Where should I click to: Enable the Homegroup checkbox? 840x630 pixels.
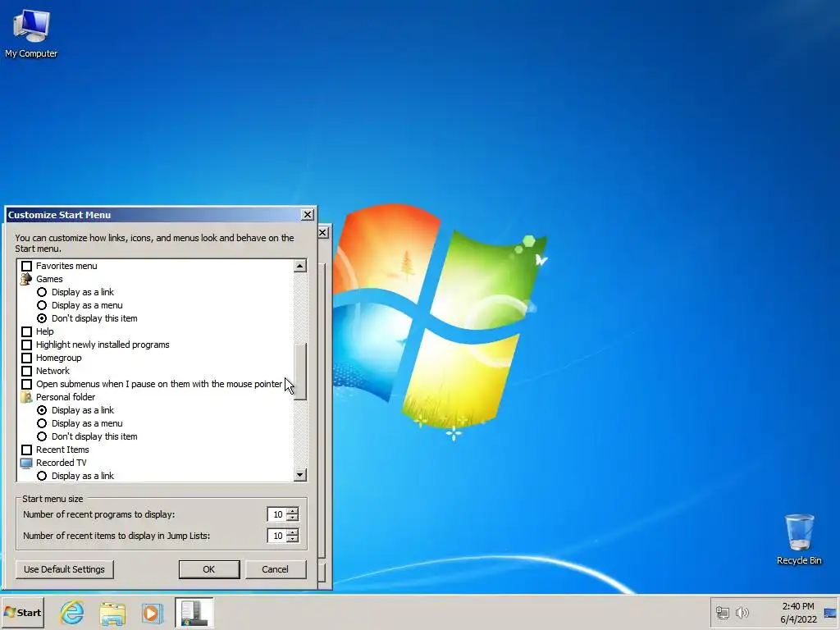point(26,358)
